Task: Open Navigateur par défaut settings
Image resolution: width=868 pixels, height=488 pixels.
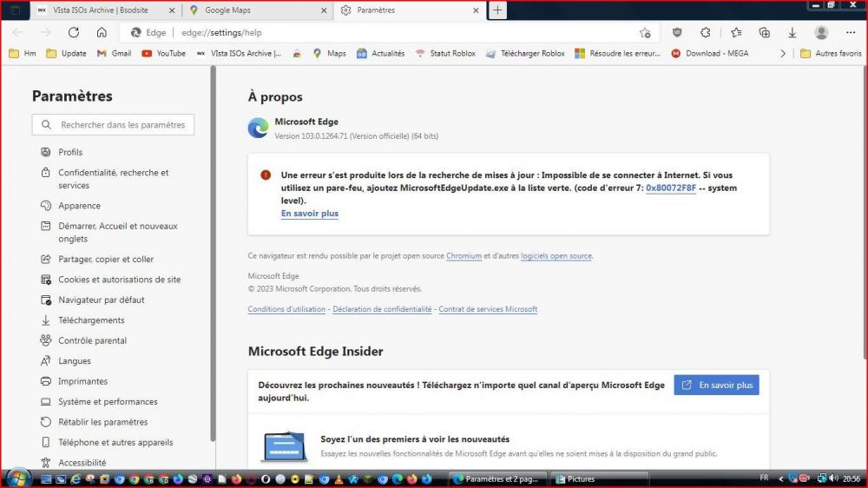Action: pos(102,300)
